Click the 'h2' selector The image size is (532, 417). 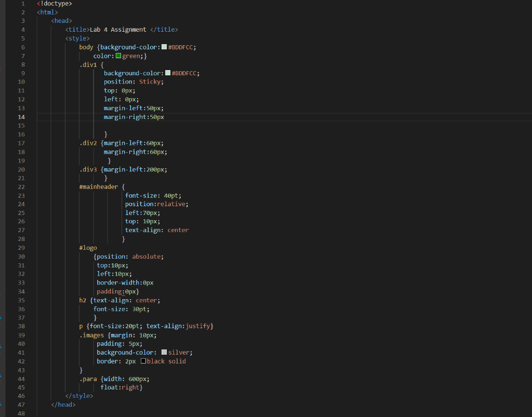[83, 300]
